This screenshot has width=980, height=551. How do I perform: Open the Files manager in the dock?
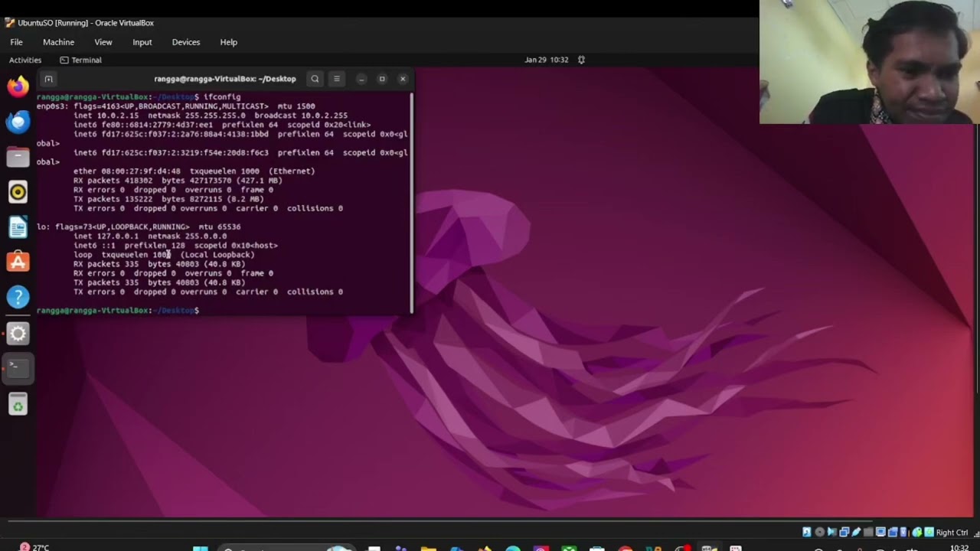point(18,157)
